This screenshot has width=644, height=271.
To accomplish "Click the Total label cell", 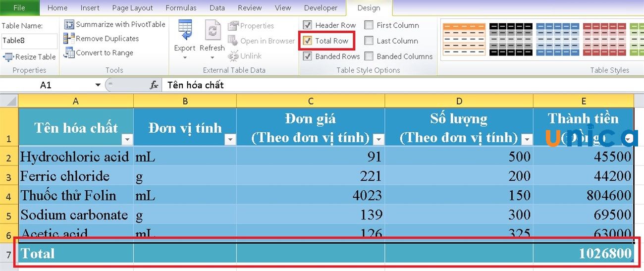I will tap(76, 253).
